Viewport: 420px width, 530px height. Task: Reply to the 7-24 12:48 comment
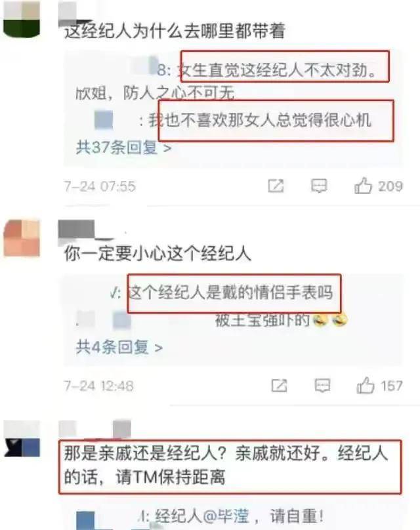pos(322,386)
